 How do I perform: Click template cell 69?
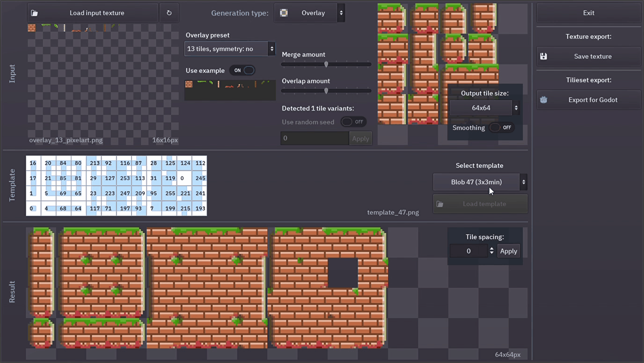click(63, 193)
